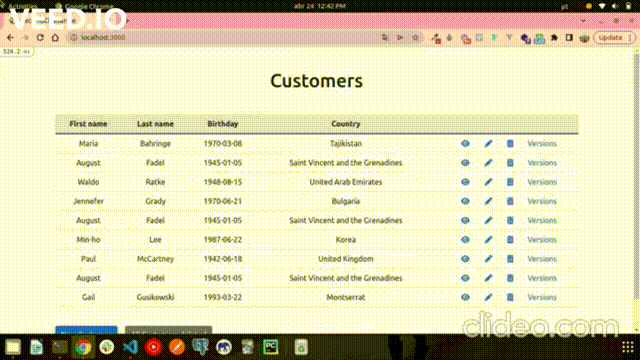
Task: Open the browser home page
Action: pyautogui.click(x=55, y=38)
